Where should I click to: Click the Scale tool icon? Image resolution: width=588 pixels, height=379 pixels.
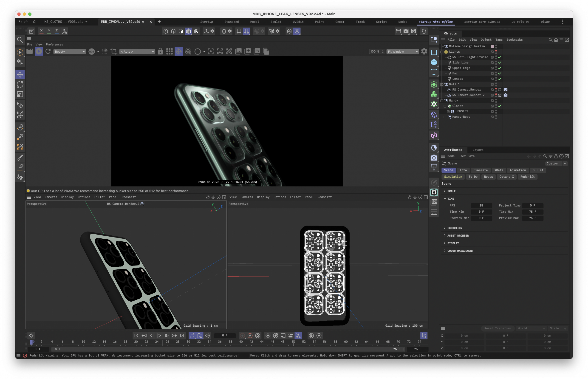pyautogui.click(x=20, y=94)
